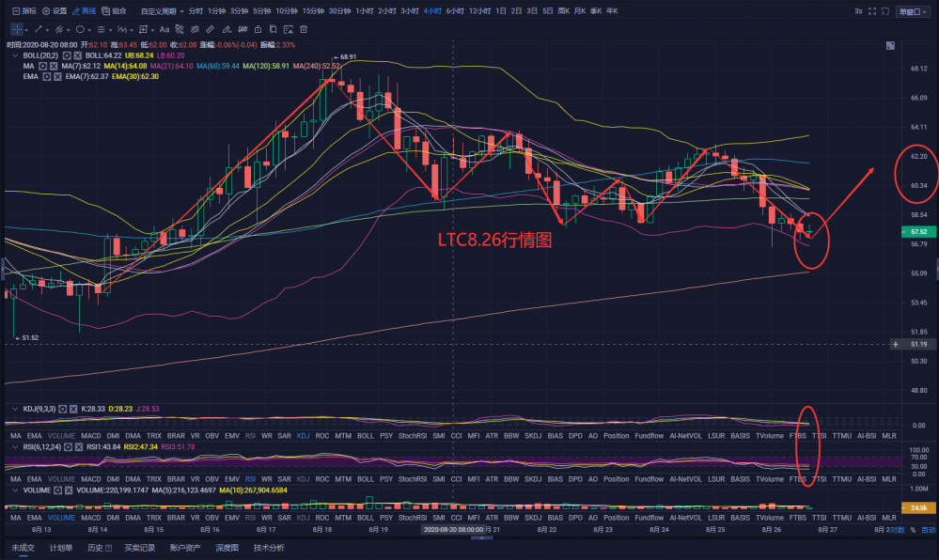939x560 pixels.
Task: Switch to the 买卖记录 tab
Action: pos(139,548)
